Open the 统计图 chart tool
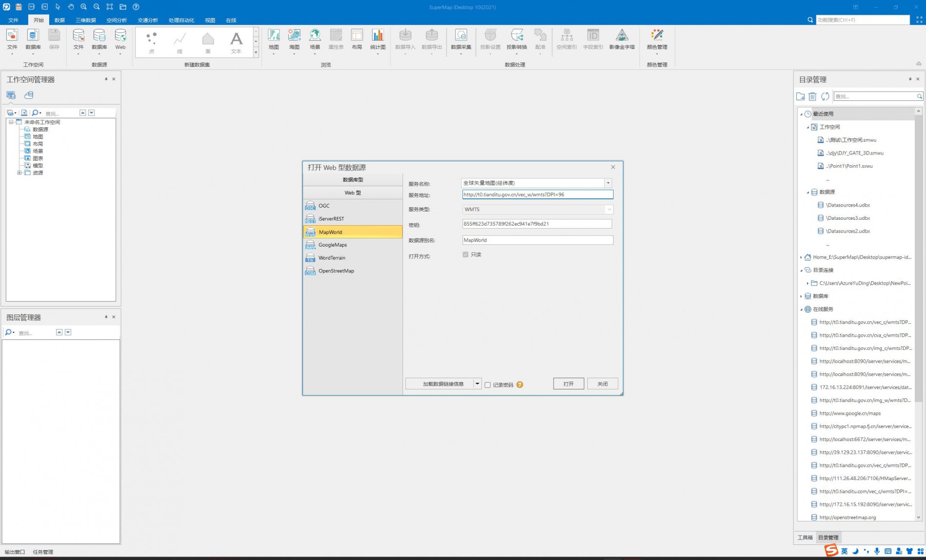Viewport: 926px width, 560px height. pos(378,40)
